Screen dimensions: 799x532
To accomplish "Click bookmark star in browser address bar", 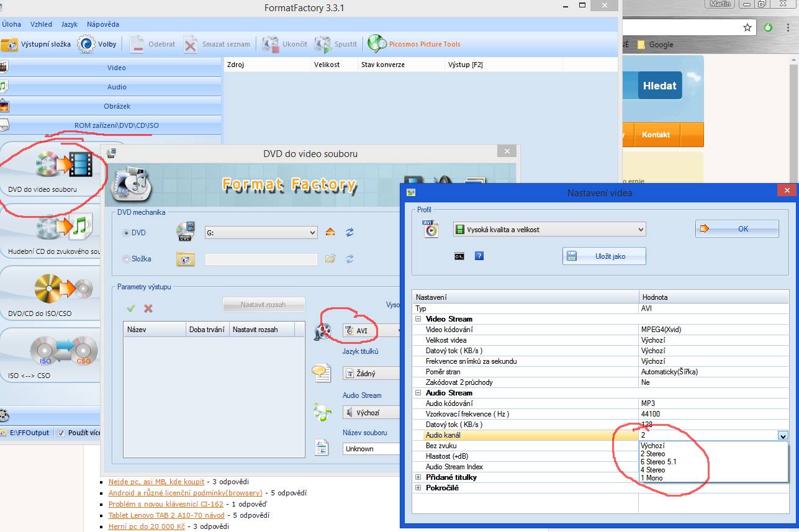I will pos(747,27).
